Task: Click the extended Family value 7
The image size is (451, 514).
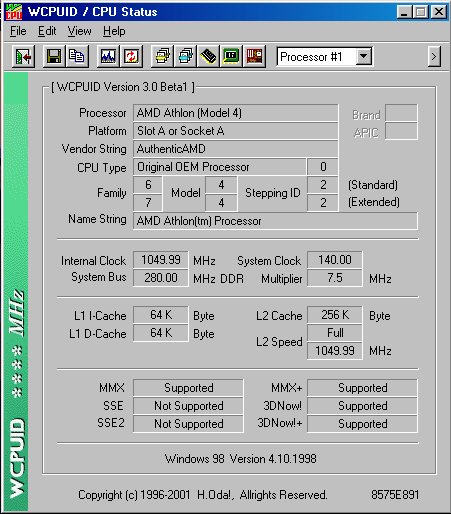Action: click(148, 203)
